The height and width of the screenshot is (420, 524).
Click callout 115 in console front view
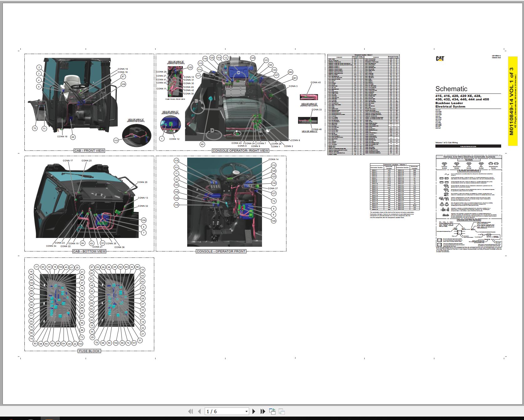coord(177,160)
